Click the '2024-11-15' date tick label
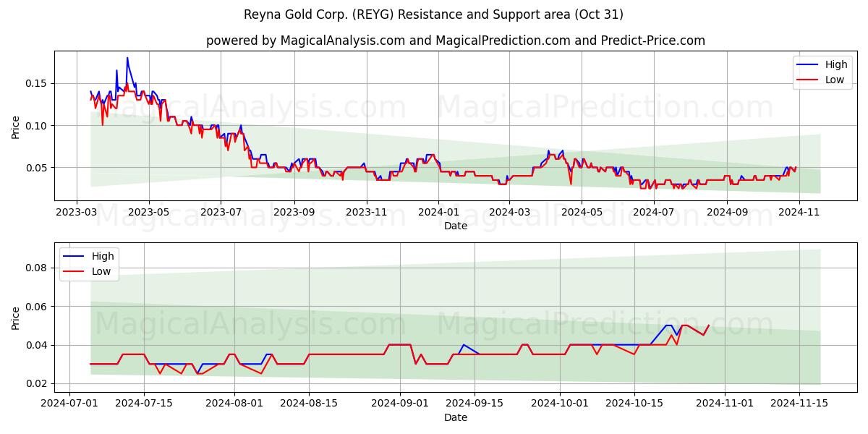 pos(799,404)
